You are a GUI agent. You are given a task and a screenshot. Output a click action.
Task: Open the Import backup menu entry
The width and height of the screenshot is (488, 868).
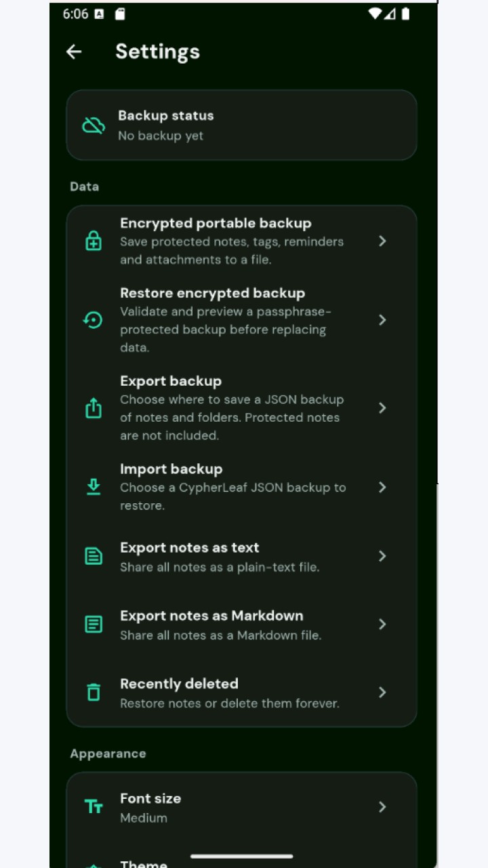pyautogui.click(x=241, y=487)
